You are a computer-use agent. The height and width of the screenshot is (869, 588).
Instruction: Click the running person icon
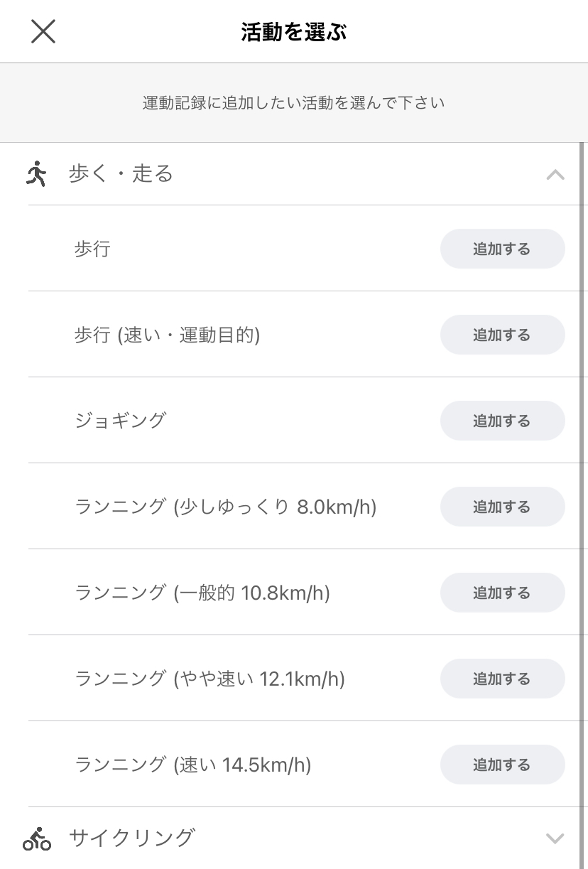click(36, 174)
